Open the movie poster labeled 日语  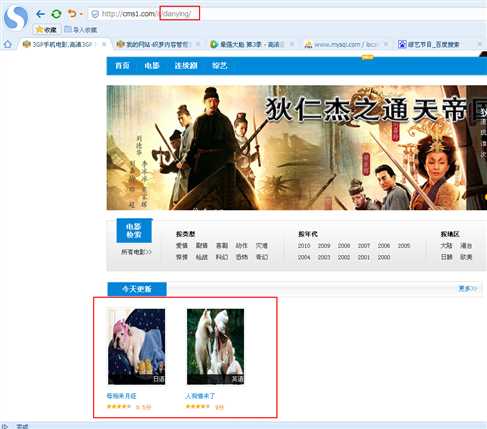click(x=136, y=347)
